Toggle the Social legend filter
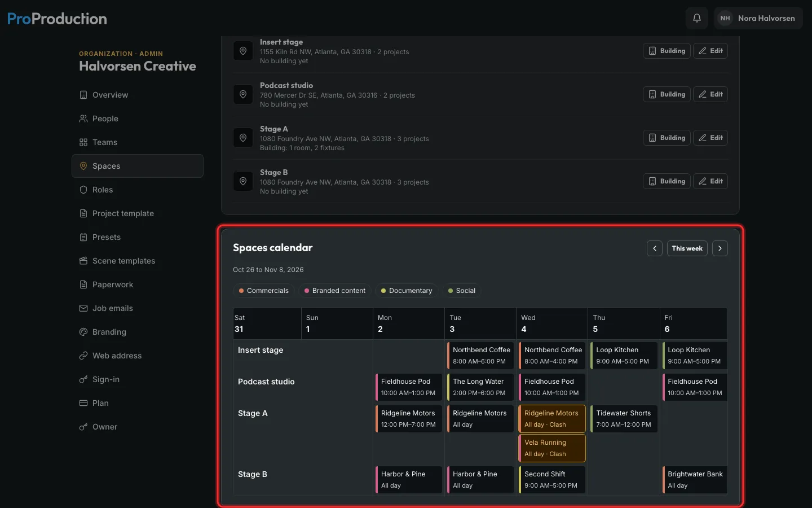The height and width of the screenshot is (508, 812). pos(462,291)
